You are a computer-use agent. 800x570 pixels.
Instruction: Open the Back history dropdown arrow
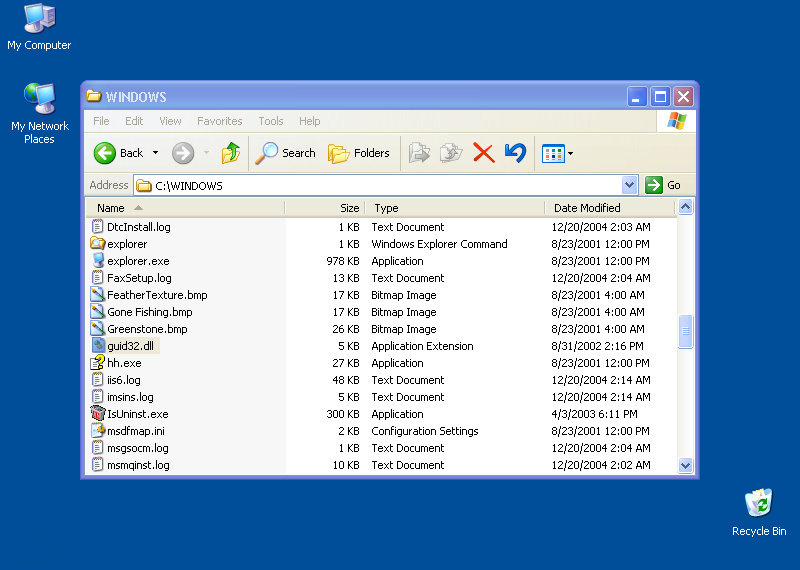point(156,153)
